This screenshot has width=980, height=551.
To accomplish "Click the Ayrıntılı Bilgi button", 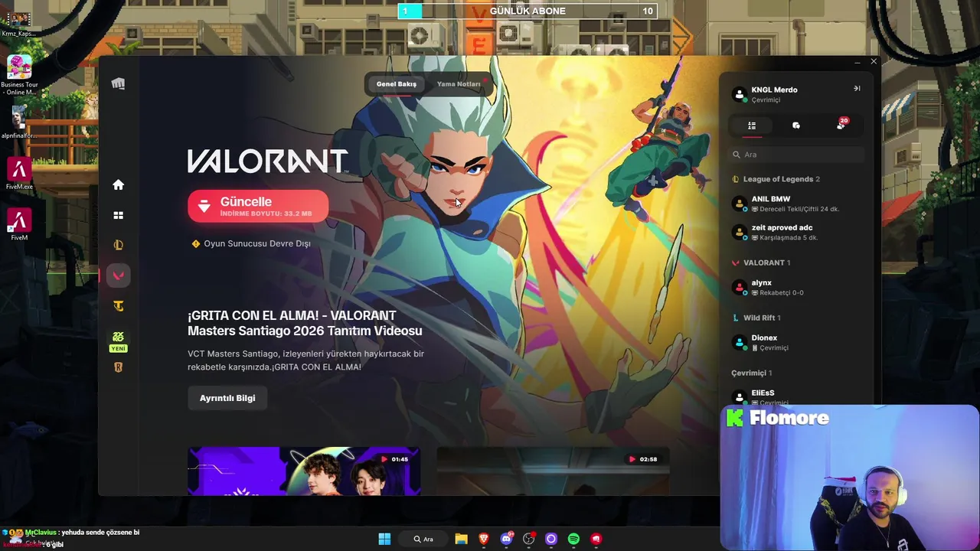I will coord(227,398).
